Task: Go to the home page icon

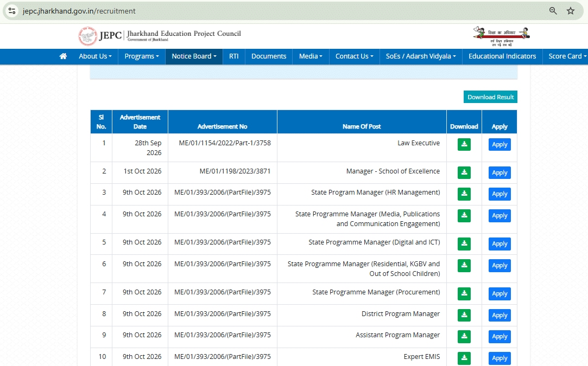Action: click(63, 56)
